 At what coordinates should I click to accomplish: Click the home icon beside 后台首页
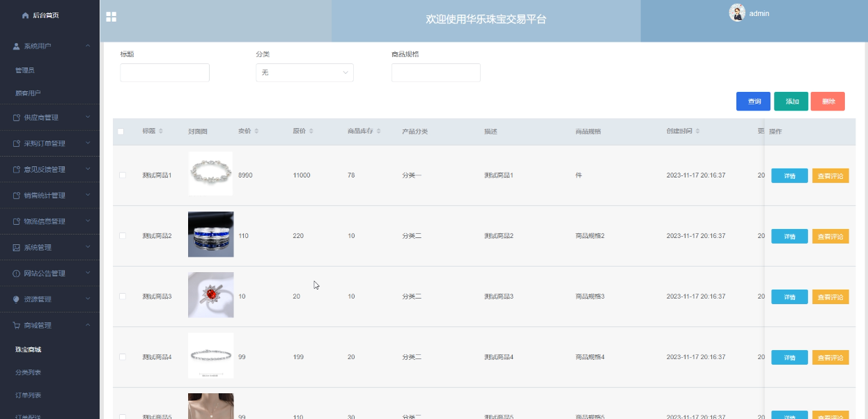(x=26, y=15)
